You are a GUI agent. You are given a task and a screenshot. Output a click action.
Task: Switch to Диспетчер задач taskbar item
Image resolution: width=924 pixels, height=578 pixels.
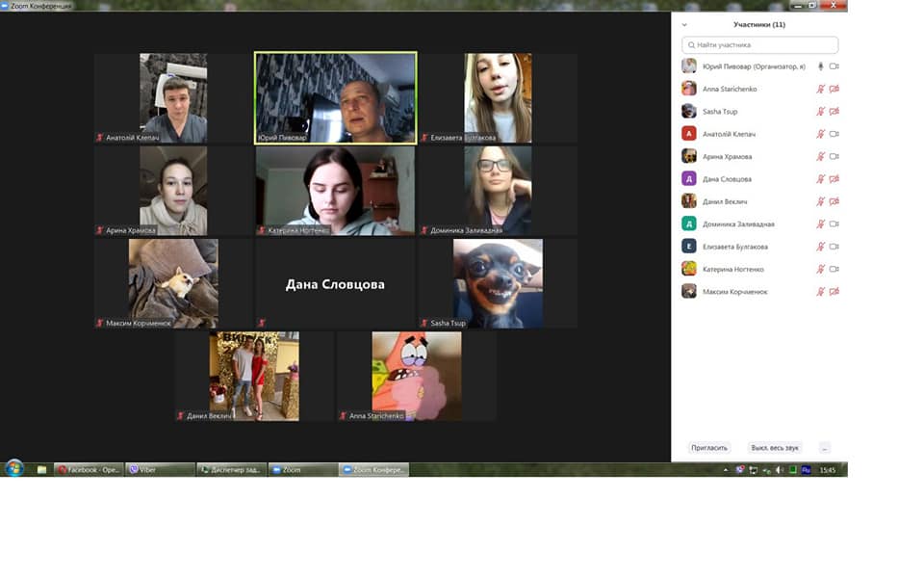pos(231,470)
